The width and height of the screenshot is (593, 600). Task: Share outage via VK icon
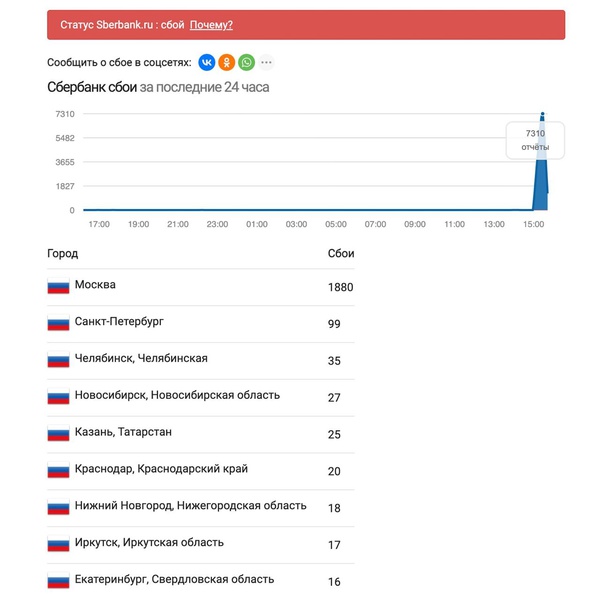pyautogui.click(x=207, y=62)
